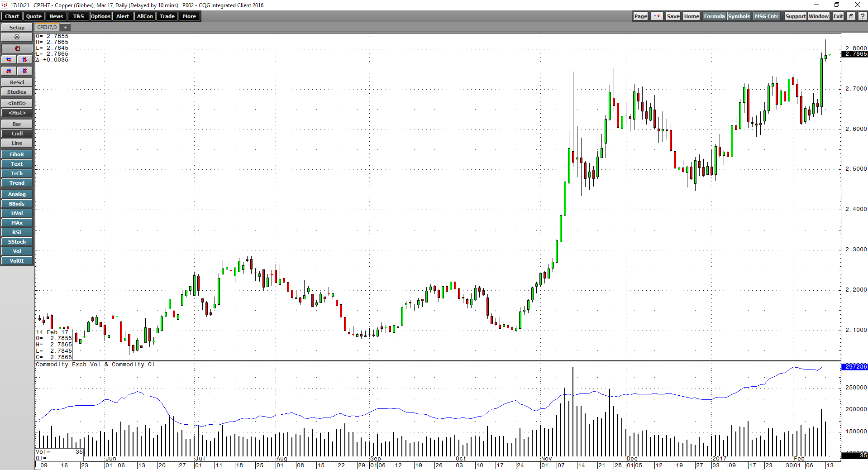Open the Support menu
The width and height of the screenshot is (868, 470).
coord(795,16)
